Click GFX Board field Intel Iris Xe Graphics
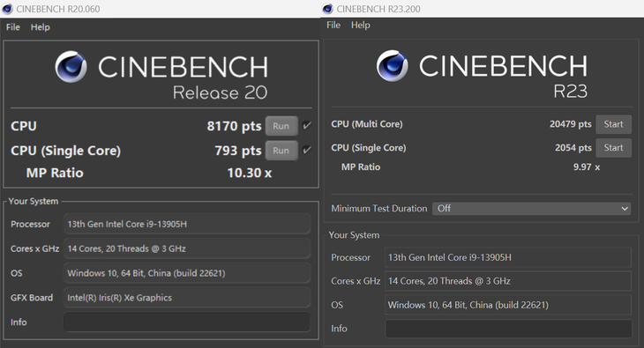644x348 pixels. pyautogui.click(x=187, y=298)
